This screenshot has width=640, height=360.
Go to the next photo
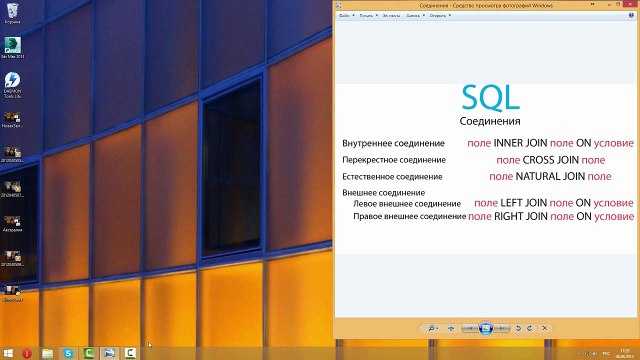point(502,328)
